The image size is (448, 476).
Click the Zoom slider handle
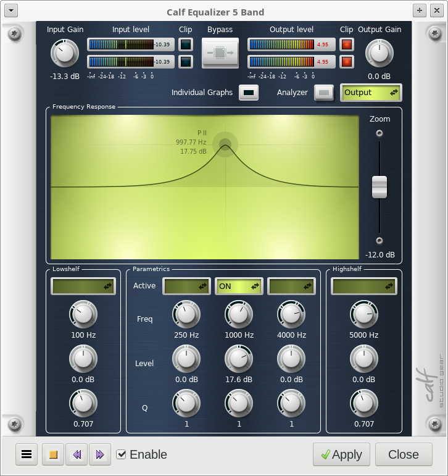point(380,187)
